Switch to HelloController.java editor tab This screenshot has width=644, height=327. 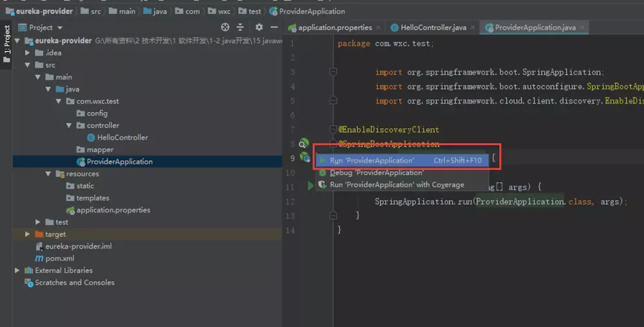pyautogui.click(x=433, y=28)
